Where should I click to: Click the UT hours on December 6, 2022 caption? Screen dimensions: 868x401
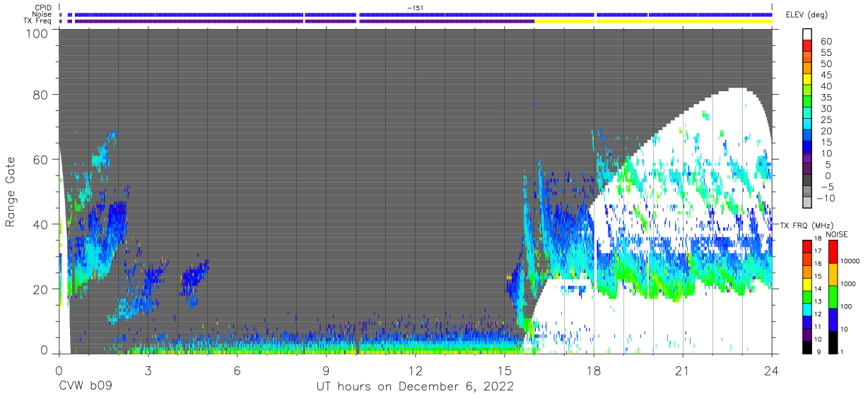414,388
